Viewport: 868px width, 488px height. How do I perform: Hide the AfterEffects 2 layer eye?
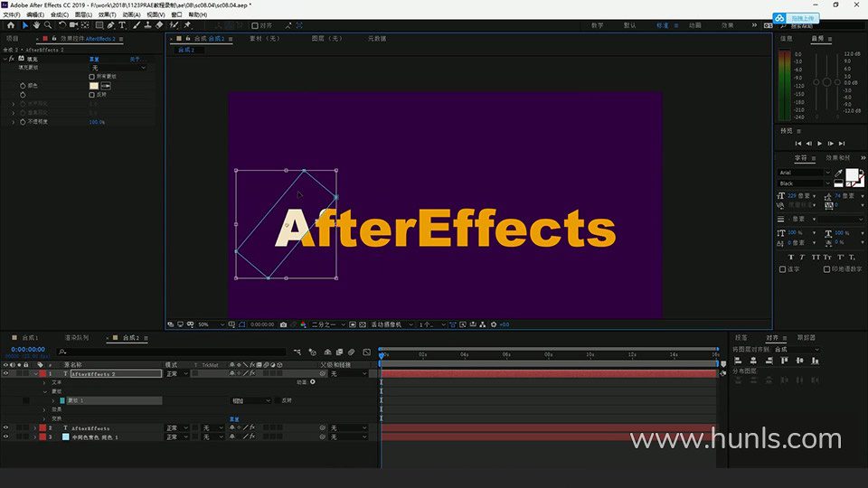(x=6, y=374)
